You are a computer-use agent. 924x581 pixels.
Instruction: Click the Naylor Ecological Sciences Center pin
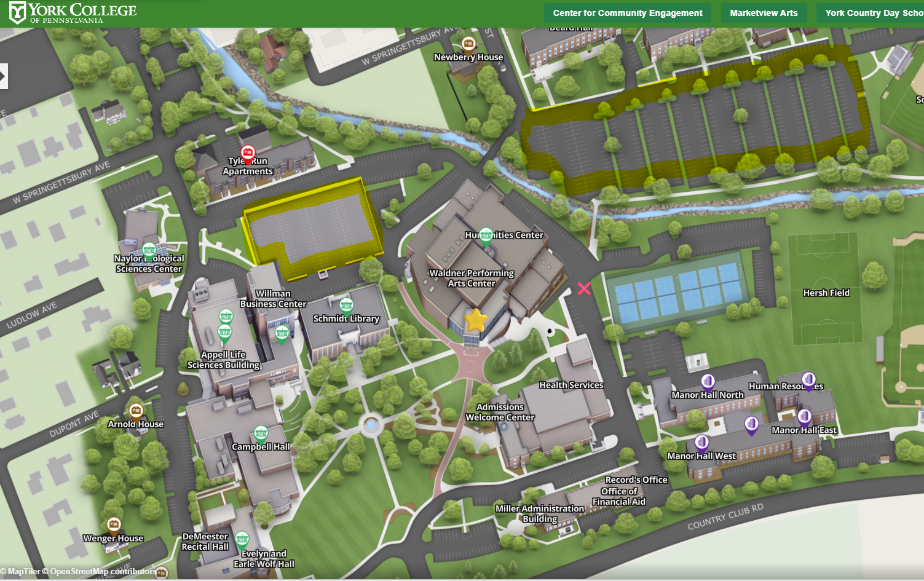pos(149,250)
